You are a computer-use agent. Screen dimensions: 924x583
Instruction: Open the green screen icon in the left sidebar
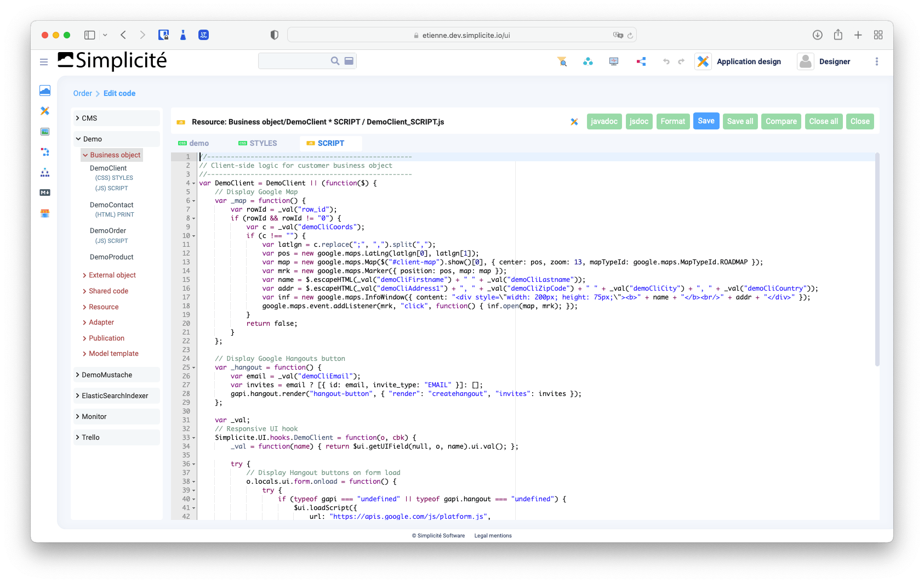click(45, 132)
